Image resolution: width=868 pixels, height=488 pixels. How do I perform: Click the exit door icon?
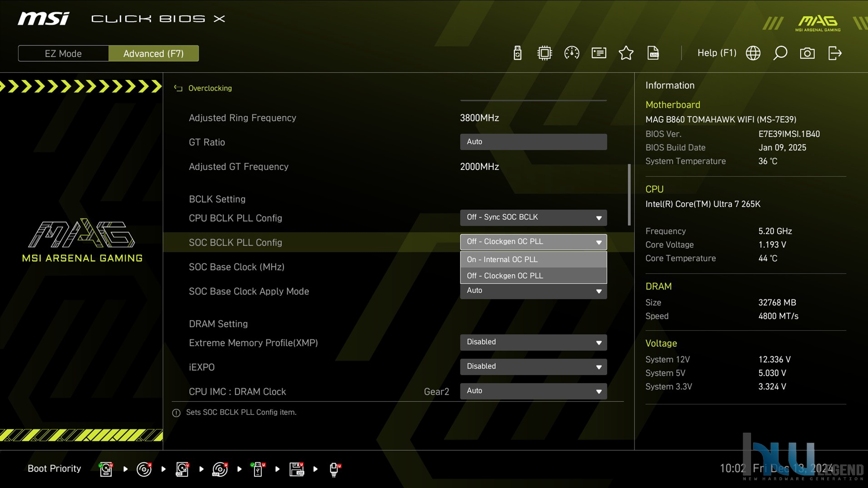click(835, 53)
